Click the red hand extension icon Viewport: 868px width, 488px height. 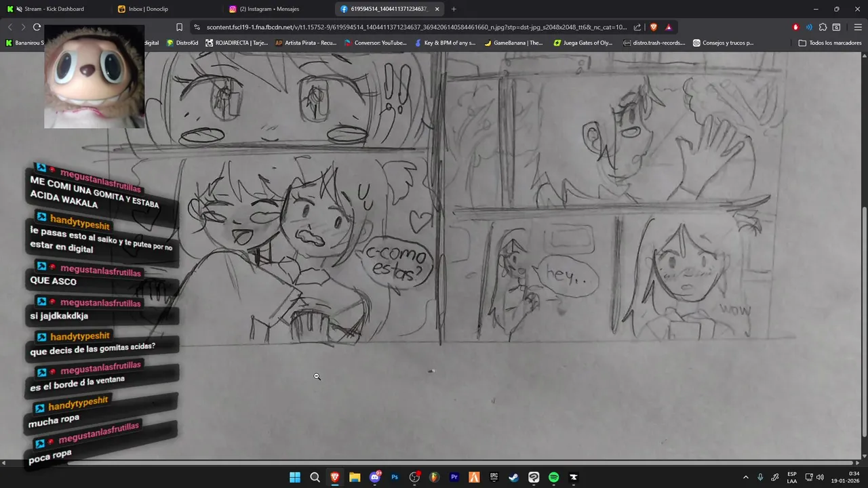coord(796,27)
